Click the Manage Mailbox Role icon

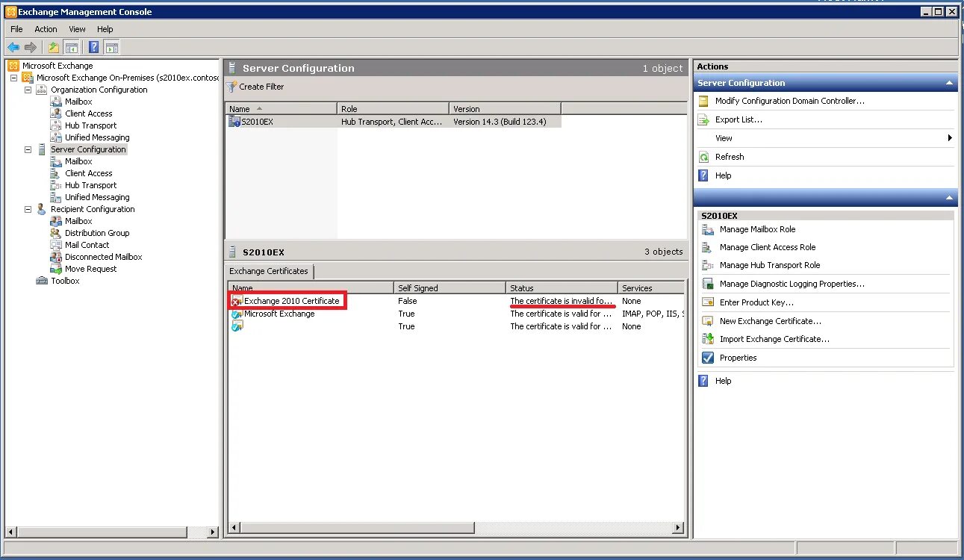(x=708, y=229)
